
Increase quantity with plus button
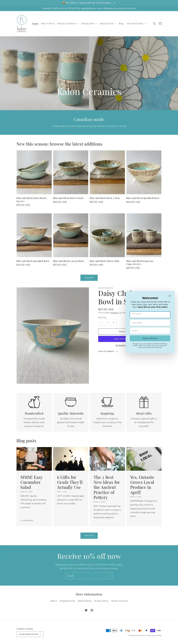113,322
